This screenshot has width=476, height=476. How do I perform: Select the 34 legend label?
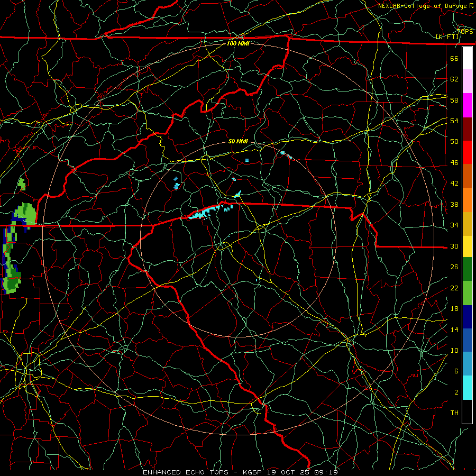tap(454, 225)
